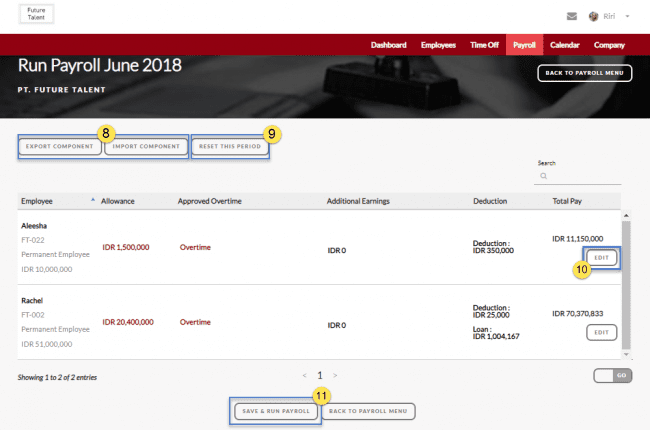
Task: Click Save & Run Payroll
Action: click(x=274, y=411)
